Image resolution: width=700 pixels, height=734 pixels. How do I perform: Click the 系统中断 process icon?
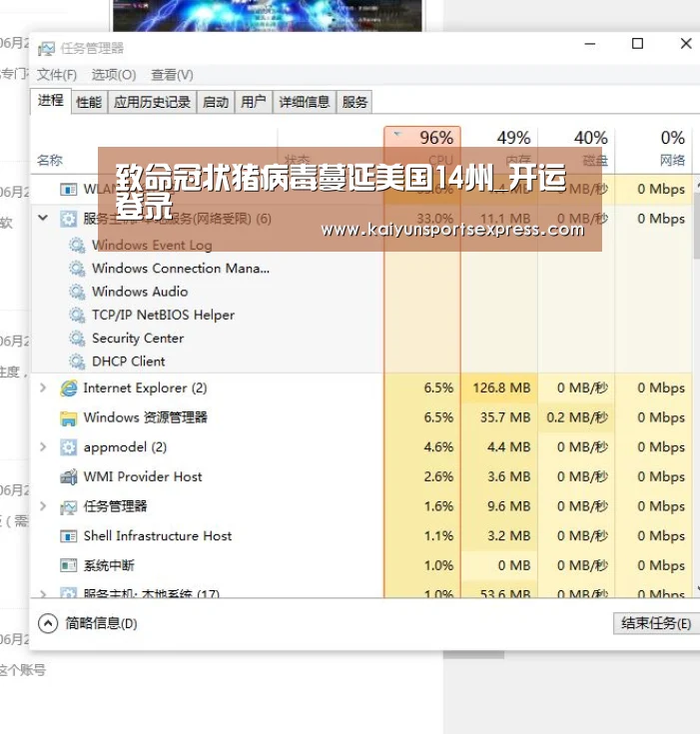click(x=68, y=565)
